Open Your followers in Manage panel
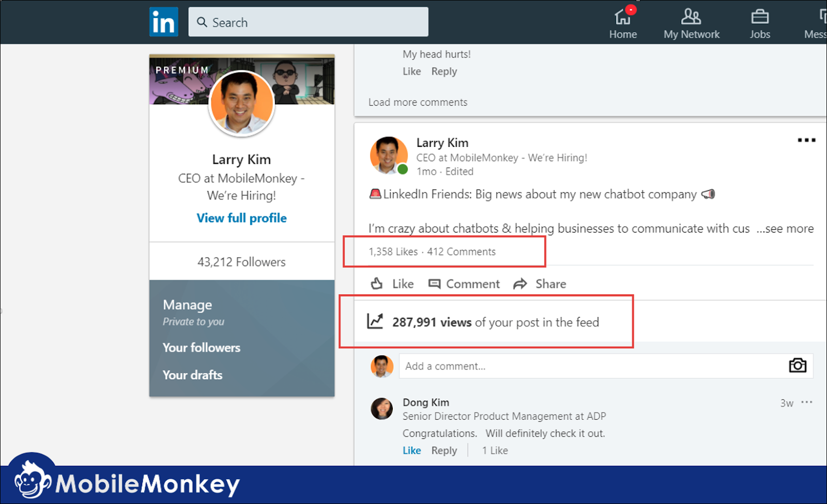Viewport: 827px width, 504px height. [202, 347]
